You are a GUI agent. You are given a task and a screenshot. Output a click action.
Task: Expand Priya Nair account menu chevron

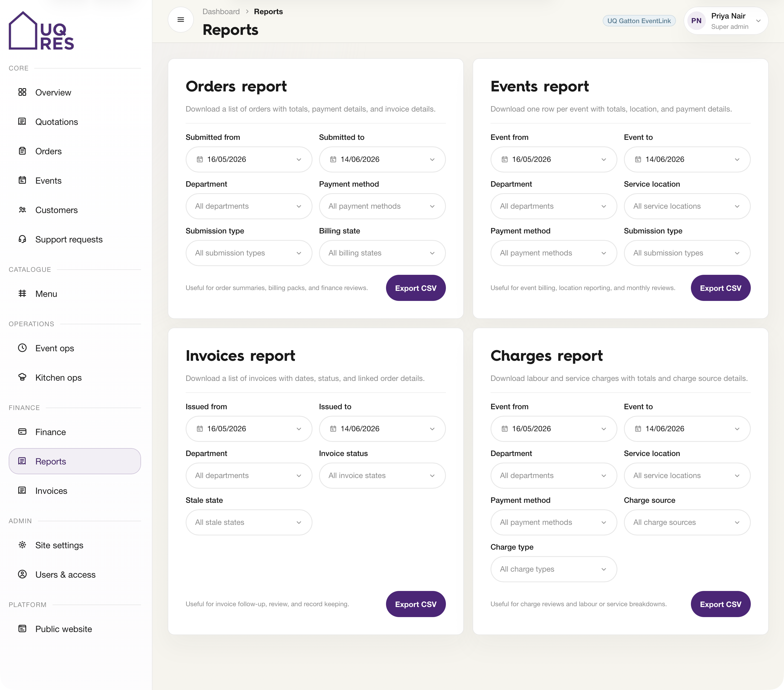click(x=758, y=21)
